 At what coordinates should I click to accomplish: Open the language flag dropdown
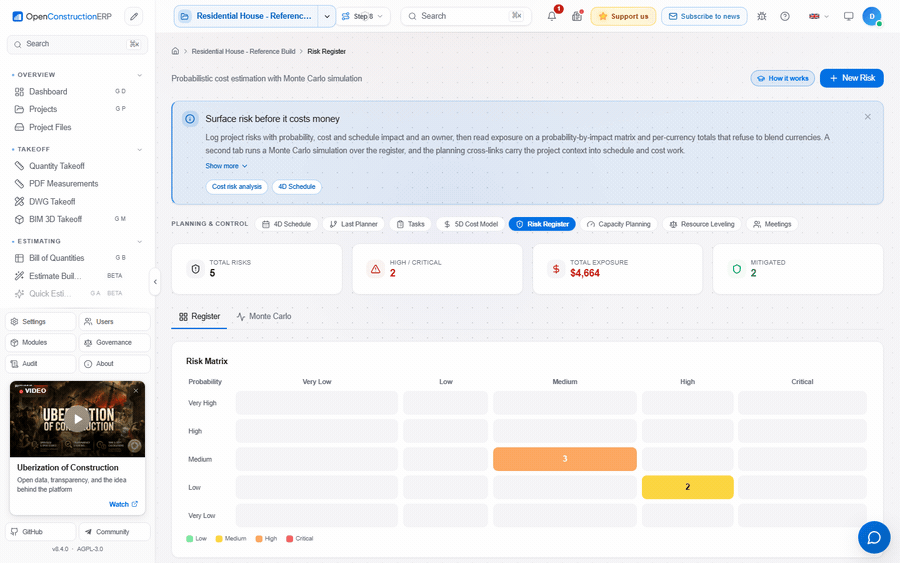coord(818,16)
